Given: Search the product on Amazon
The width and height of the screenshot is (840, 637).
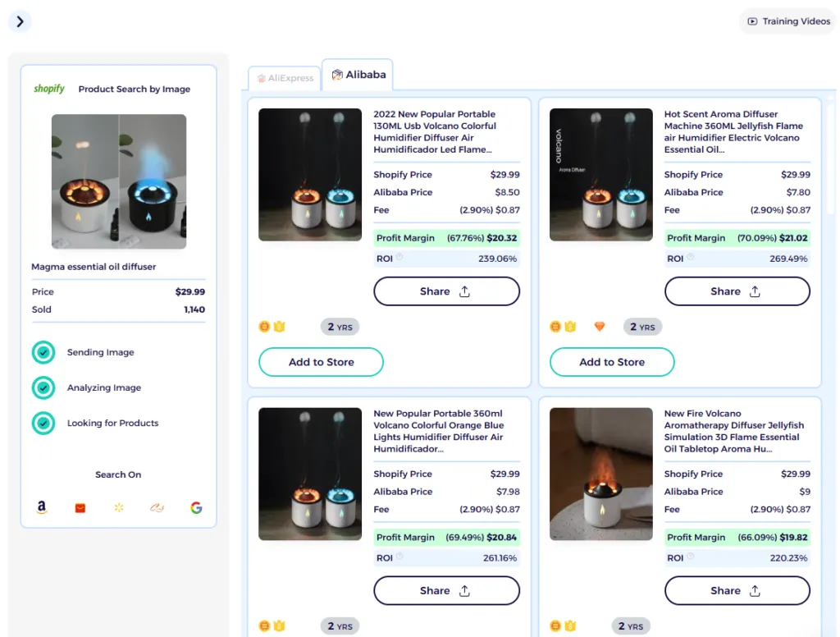Looking at the screenshot, I should 42,507.
